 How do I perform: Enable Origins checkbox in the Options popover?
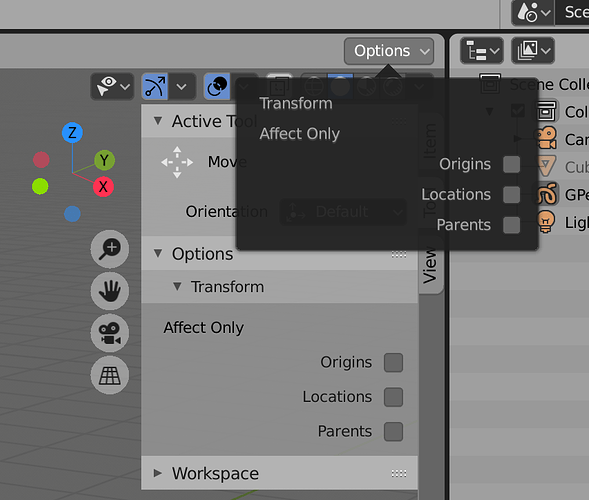pyautogui.click(x=511, y=164)
